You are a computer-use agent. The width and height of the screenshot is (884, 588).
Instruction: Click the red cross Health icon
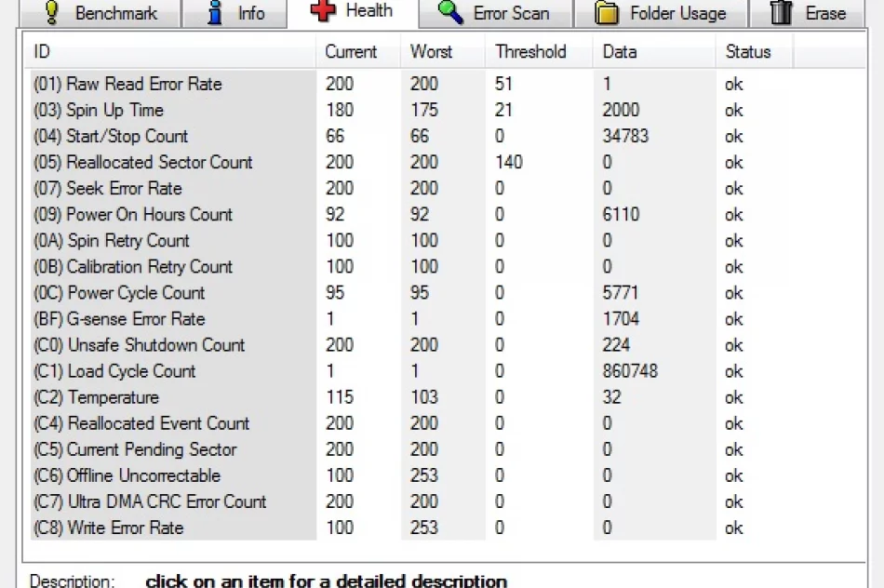pos(323,11)
